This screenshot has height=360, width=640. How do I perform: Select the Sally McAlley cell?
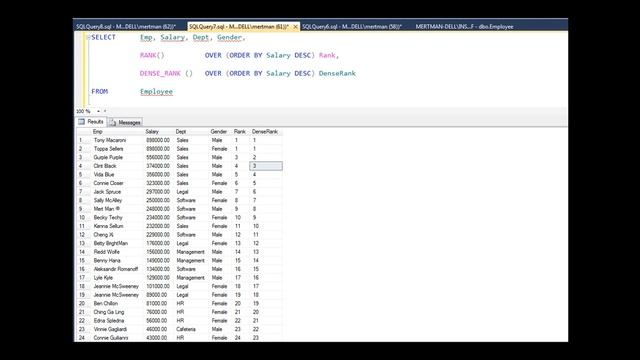tap(118, 200)
